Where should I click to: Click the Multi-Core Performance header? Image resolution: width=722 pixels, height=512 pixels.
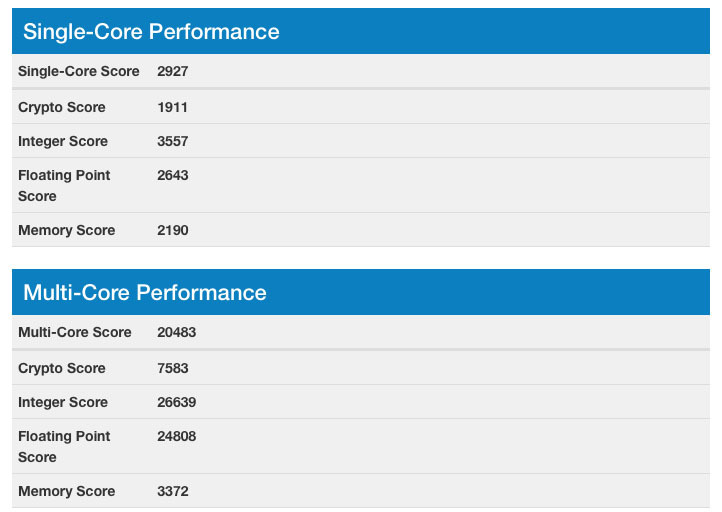(x=145, y=293)
